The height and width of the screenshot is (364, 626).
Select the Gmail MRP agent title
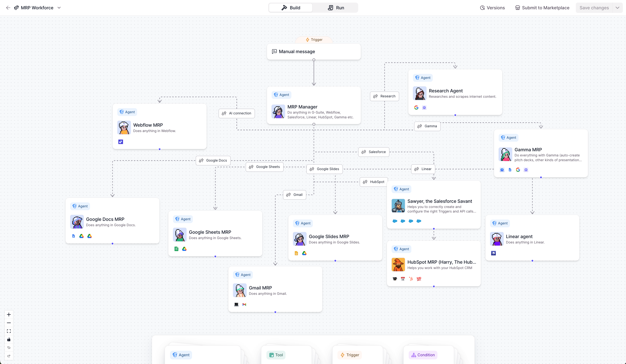260,288
